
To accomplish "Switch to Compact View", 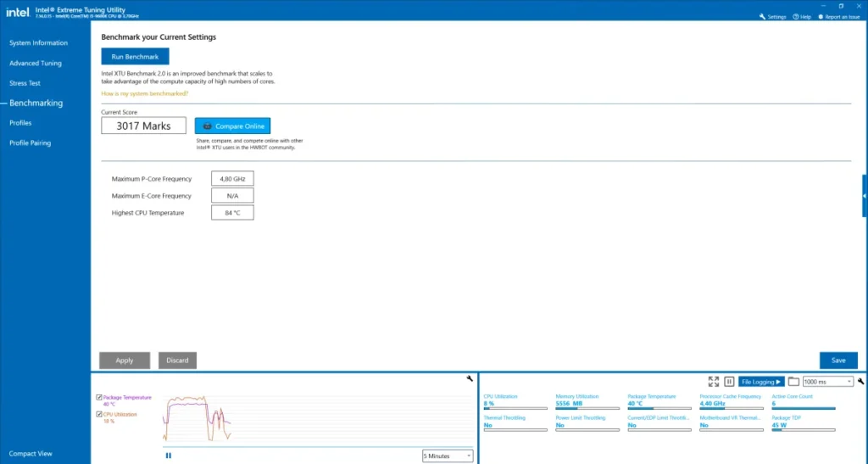I will (31, 454).
